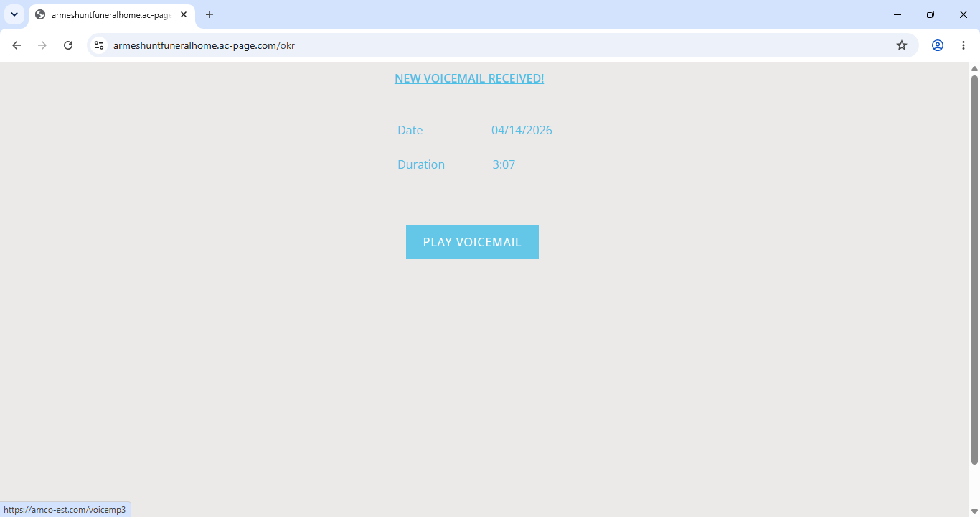Screen dimensions: 980x517
Task: Click the browser Back arrow
Action: 17,45
